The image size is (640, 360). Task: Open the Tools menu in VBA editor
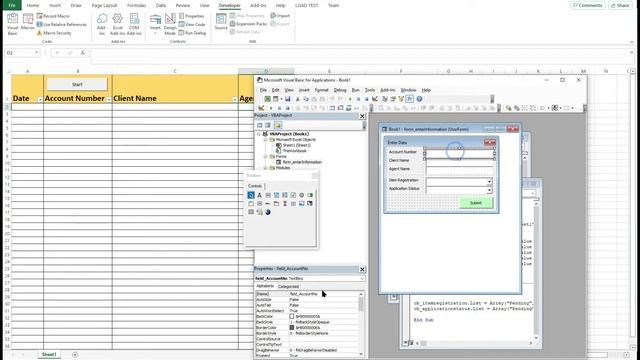pyautogui.click(x=370, y=90)
